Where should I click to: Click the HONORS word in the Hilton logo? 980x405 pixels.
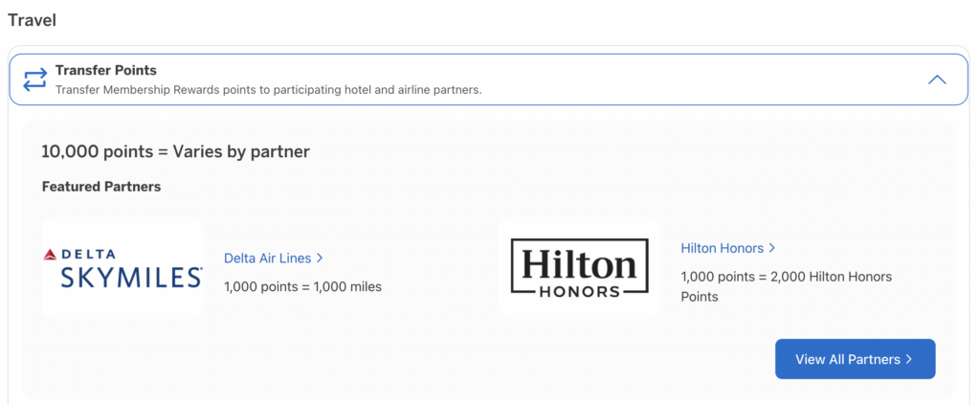[580, 290]
